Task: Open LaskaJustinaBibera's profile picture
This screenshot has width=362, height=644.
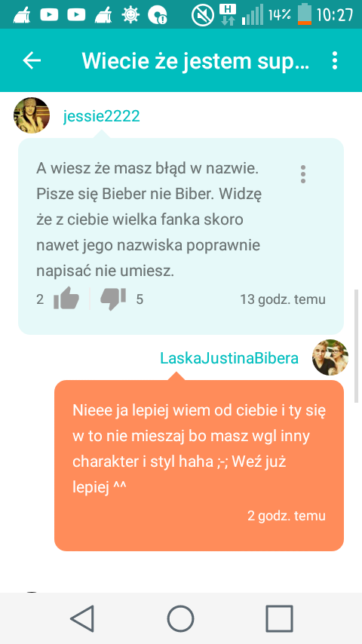Action: coord(330,357)
